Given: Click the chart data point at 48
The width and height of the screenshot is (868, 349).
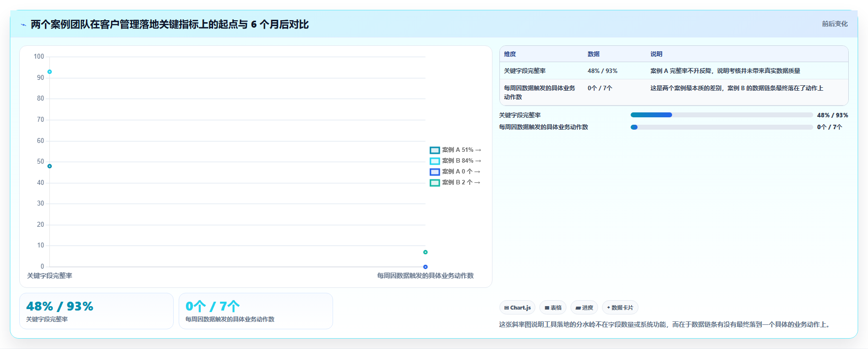Looking at the screenshot, I should tap(49, 166).
